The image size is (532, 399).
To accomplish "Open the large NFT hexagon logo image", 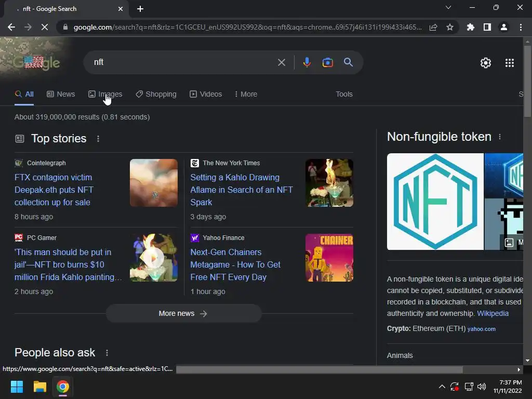I will (x=435, y=202).
